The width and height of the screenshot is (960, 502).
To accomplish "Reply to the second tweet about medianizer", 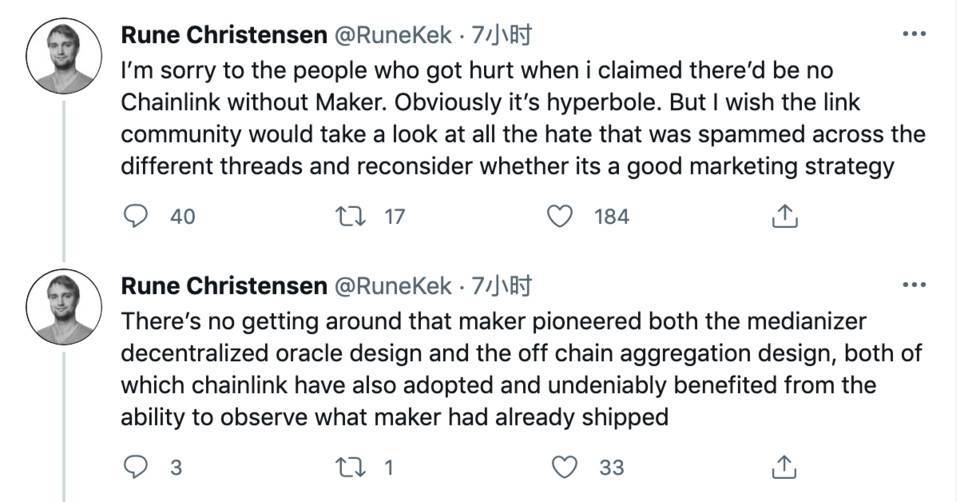I will coord(137,467).
